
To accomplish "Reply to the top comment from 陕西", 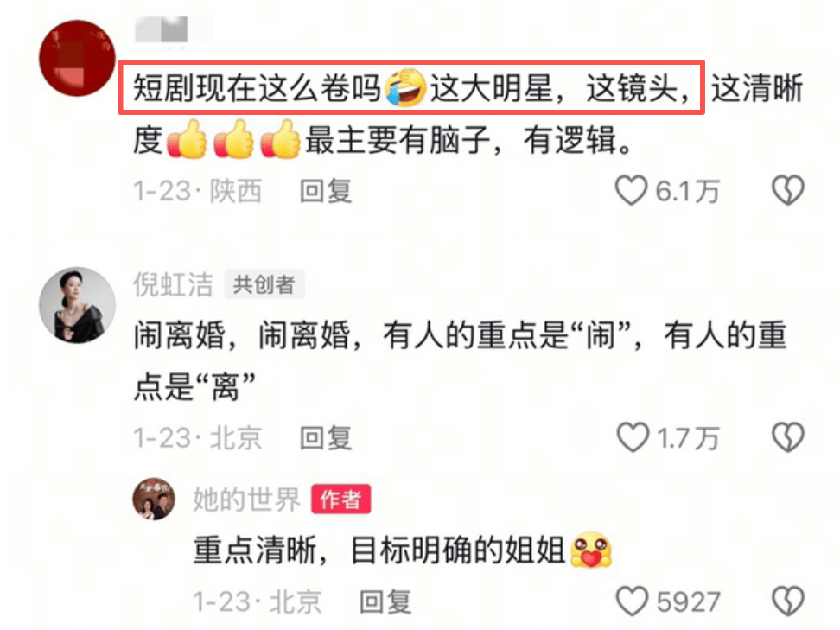I will pyautogui.click(x=326, y=191).
